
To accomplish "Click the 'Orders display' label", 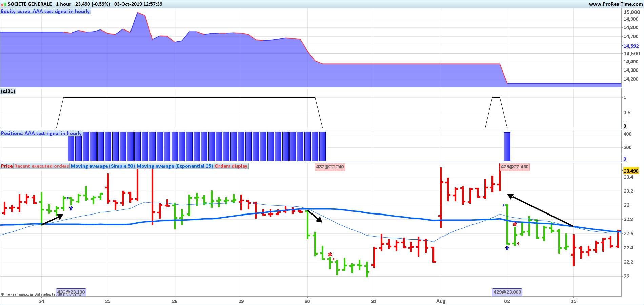I will [x=231, y=166].
